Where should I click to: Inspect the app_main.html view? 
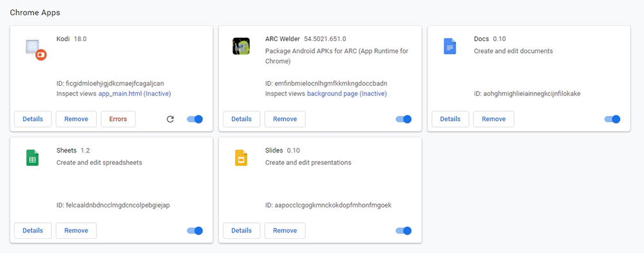coord(135,93)
